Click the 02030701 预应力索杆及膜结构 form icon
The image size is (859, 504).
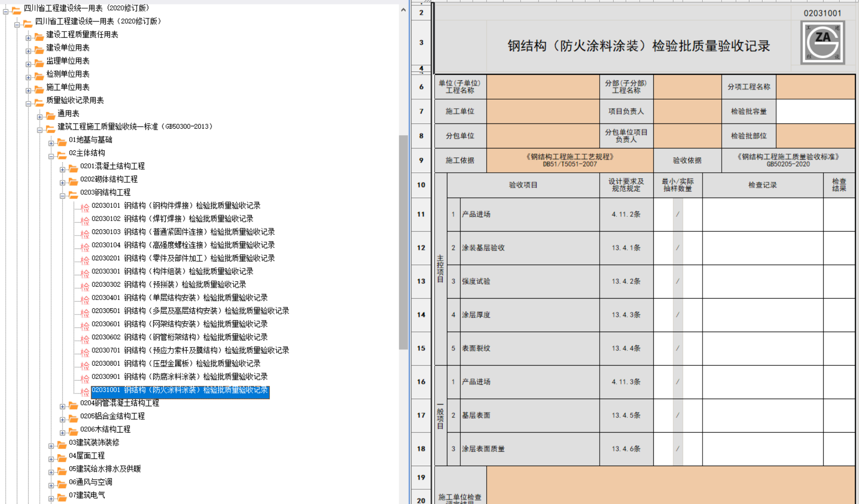85,352
